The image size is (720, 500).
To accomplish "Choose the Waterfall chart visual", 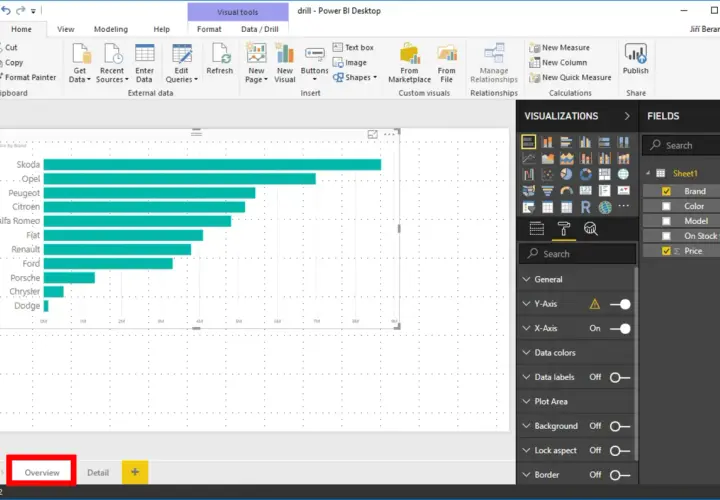I will [x=529, y=174].
